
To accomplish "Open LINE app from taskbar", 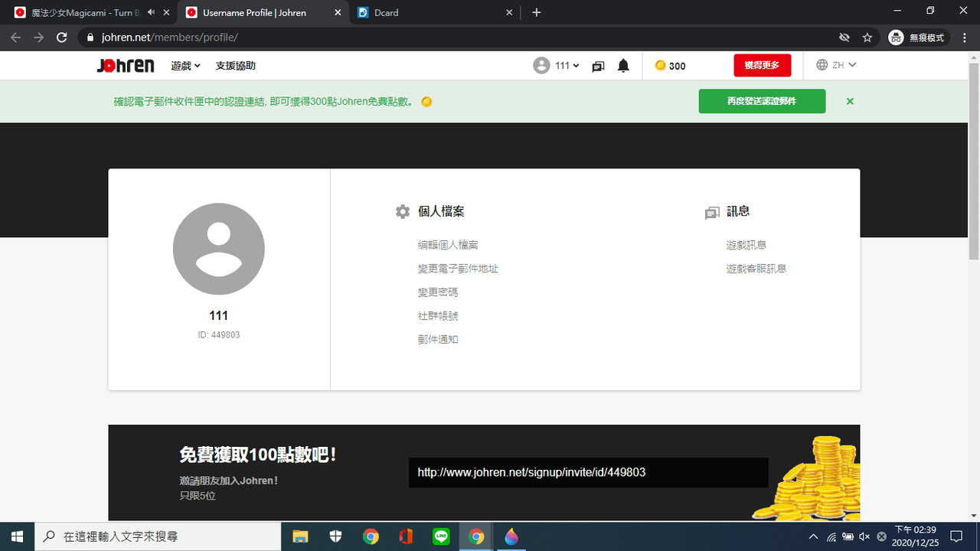I will coord(441,536).
